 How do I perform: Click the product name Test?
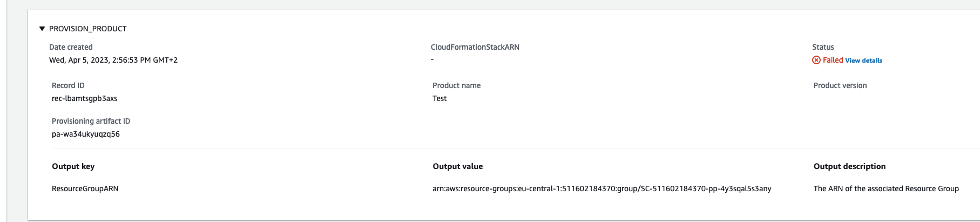pos(440,98)
